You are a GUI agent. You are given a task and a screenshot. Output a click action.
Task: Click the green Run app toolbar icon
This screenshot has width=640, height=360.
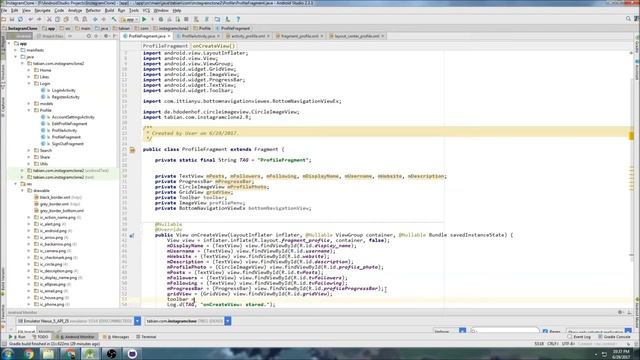point(144,19)
